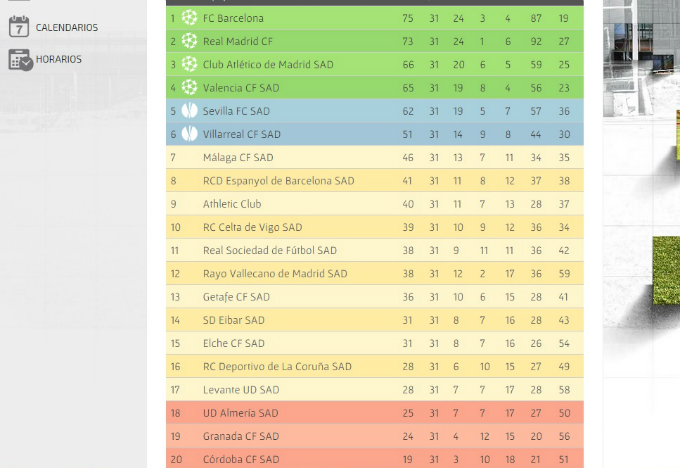Screen dimensions: 680x468
Task: Click Champions League icon beside Atlético de Madrid
Action: [189, 64]
